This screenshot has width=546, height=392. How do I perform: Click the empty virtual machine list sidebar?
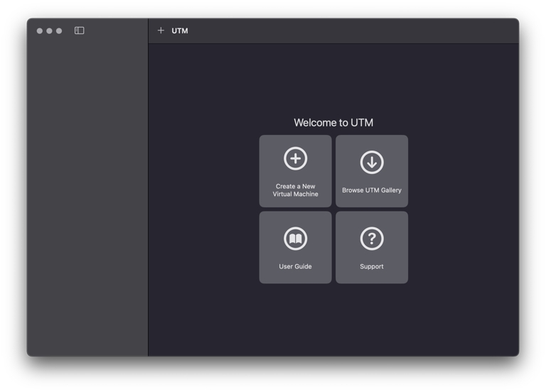coord(87,199)
